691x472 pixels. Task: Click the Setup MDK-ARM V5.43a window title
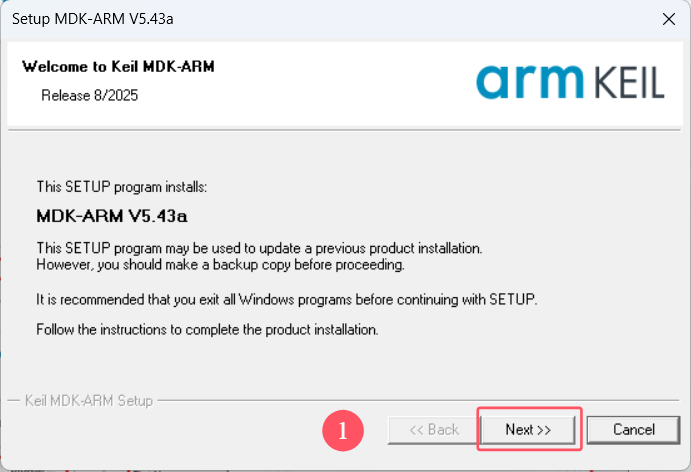pyautogui.click(x=93, y=19)
